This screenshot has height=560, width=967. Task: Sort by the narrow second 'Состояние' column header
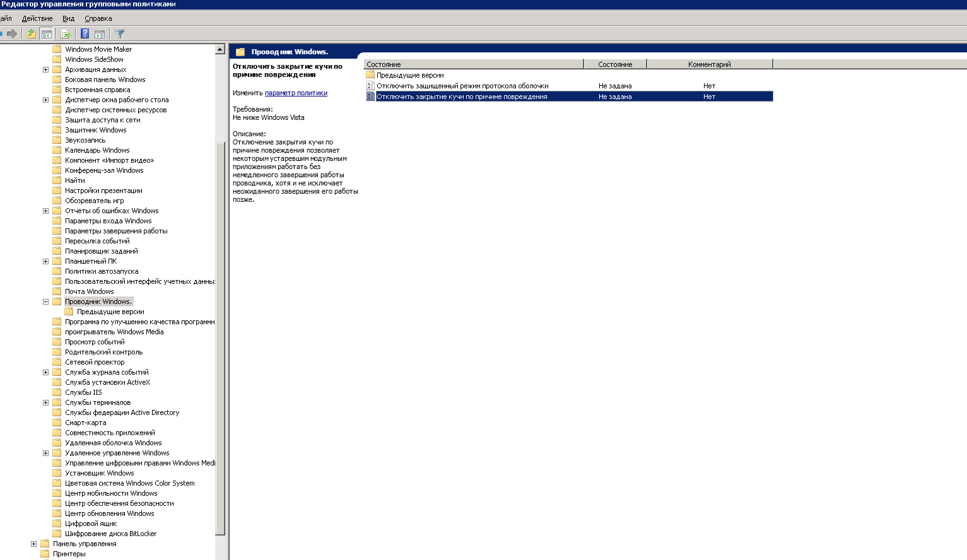click(615, 64)
